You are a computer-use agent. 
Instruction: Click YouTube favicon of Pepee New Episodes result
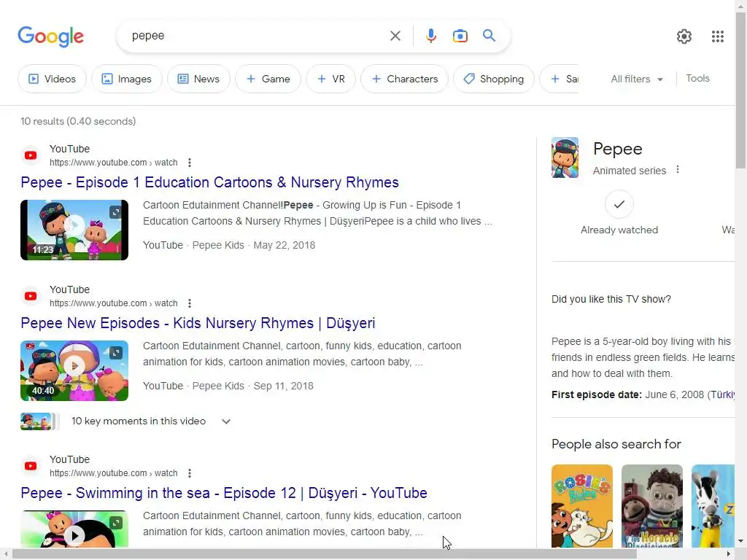(x=31, y=296)
